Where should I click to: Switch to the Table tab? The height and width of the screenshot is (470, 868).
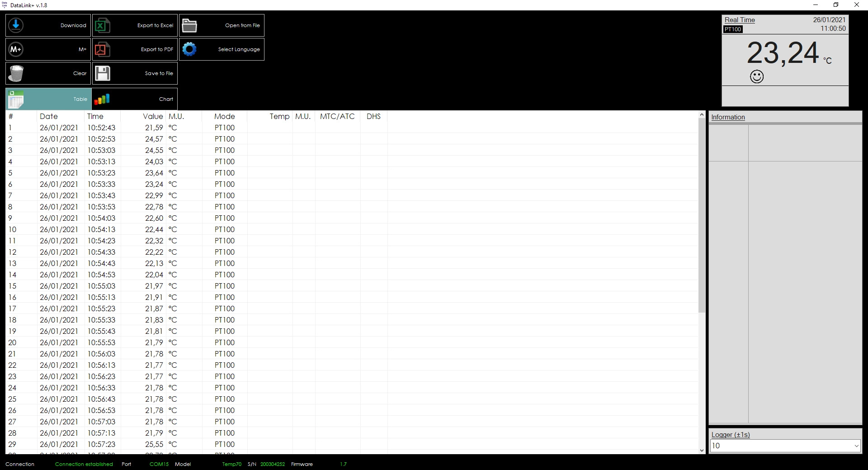pos(48,99)
